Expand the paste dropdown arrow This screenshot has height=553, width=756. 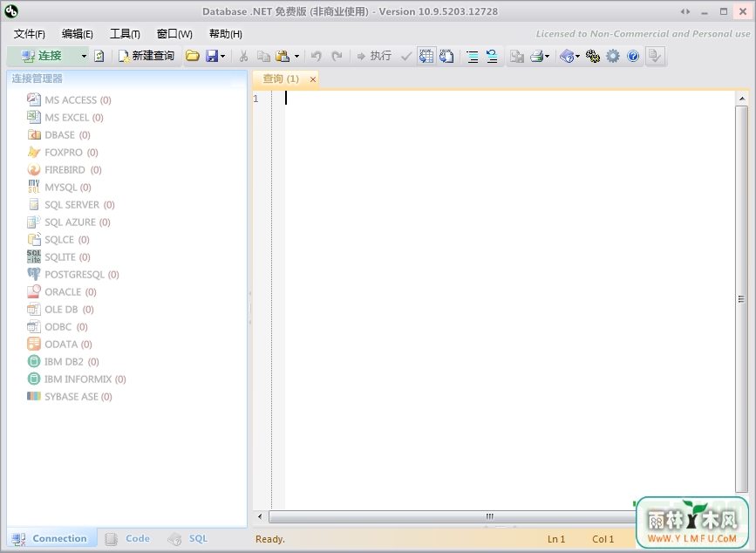tap(296, 57)
